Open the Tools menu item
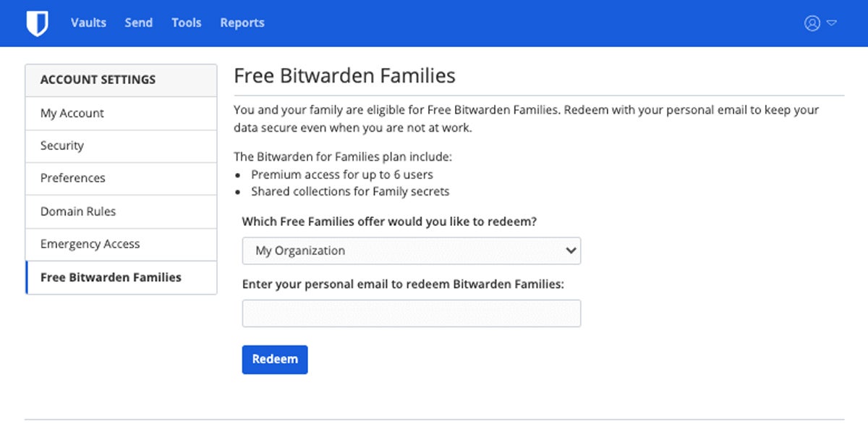Viewport: 868px width, 438px height. tap(186, 23)
